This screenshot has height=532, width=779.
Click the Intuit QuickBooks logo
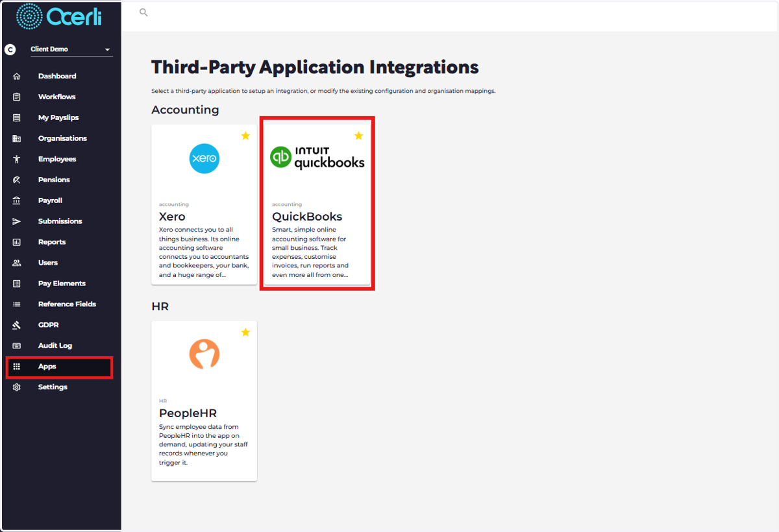coord(317,158)
